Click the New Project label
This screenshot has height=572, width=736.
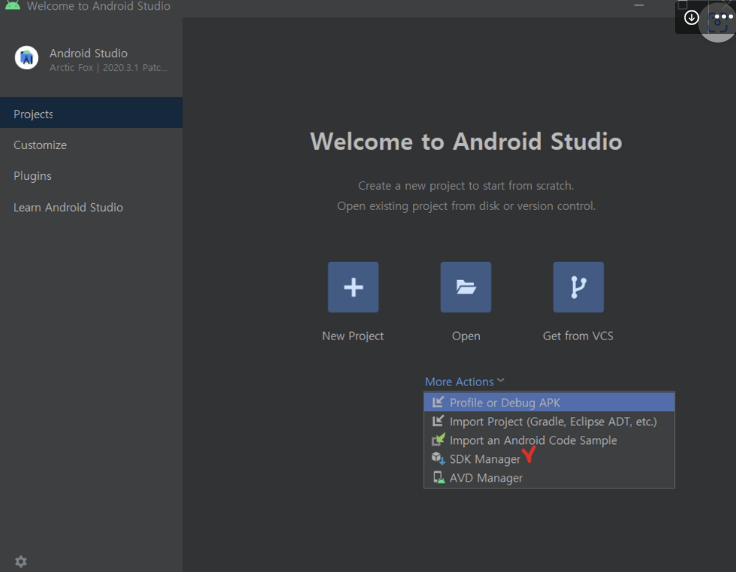(353, 336)
